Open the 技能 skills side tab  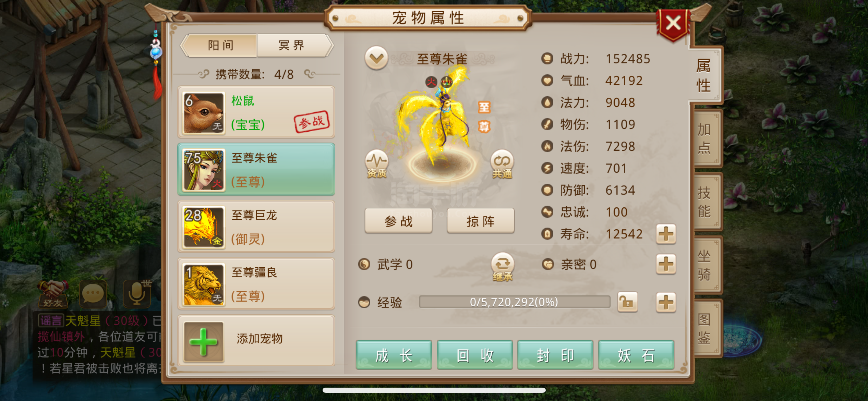point(705,202)
